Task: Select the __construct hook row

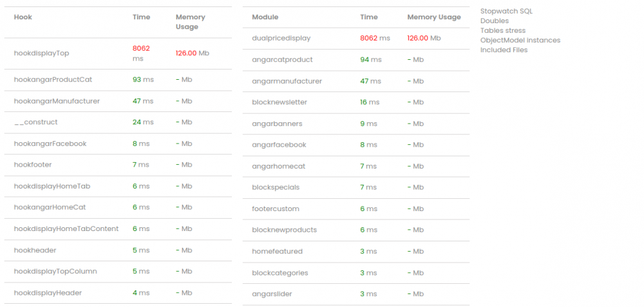Action: pyautogui.click(x=35, y=122)
